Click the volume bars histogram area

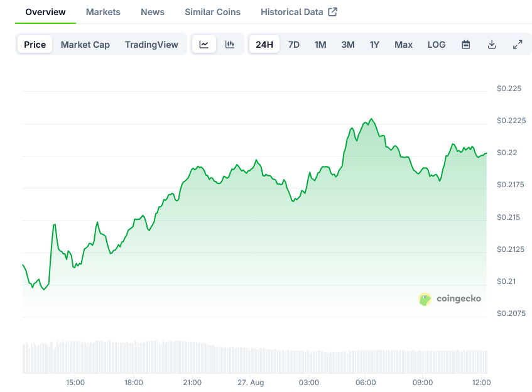click(255, 357)
